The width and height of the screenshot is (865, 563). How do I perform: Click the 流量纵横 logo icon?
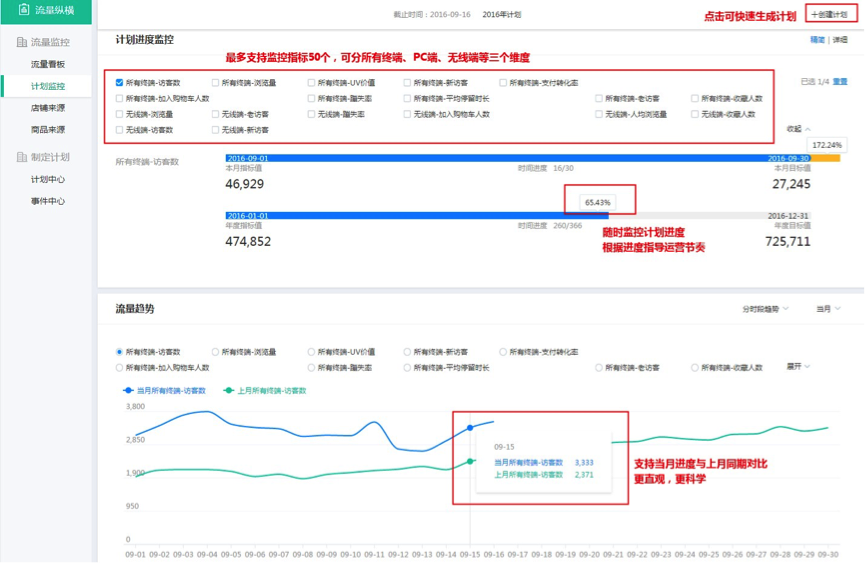pyautogui.click(x=24, y=10)
